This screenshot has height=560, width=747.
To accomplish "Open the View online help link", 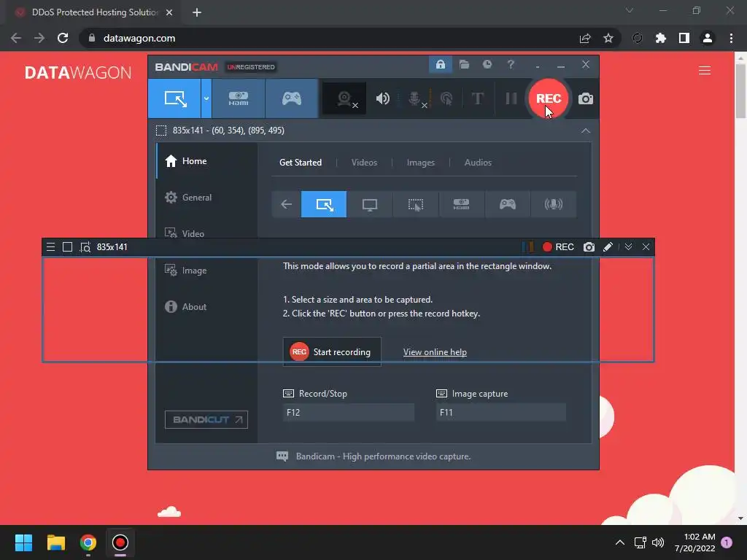I will click(x=435, y=352).
